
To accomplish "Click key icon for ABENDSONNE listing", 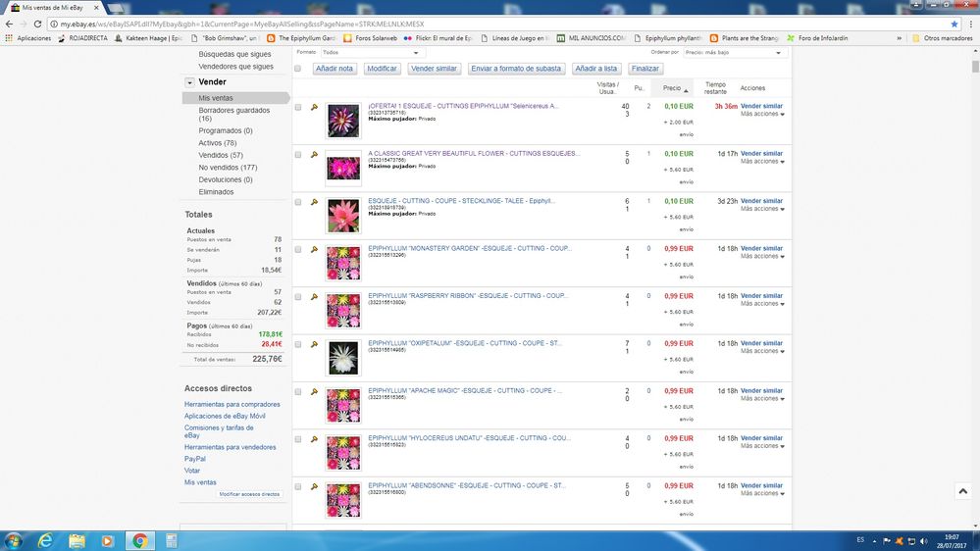I will coord(314,487).
